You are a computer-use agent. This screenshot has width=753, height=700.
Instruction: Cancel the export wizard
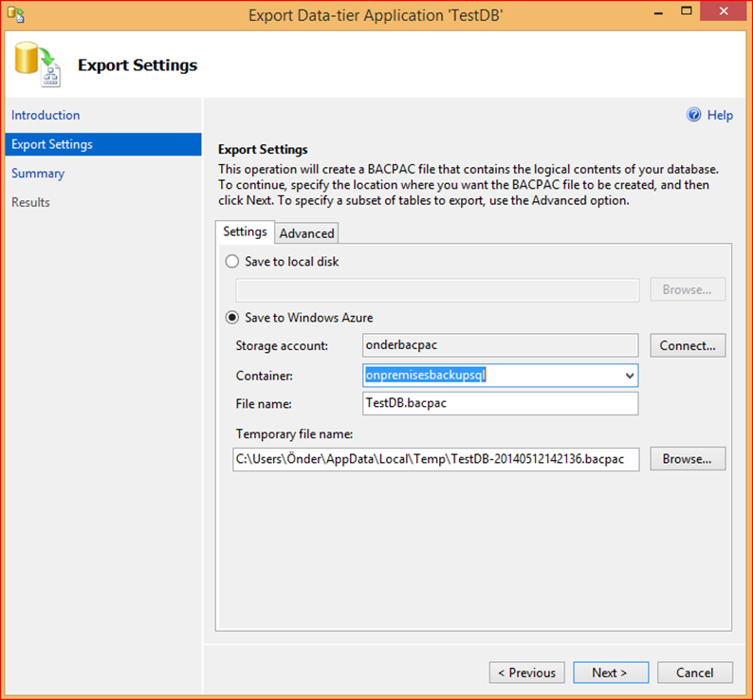coord(695,672)
